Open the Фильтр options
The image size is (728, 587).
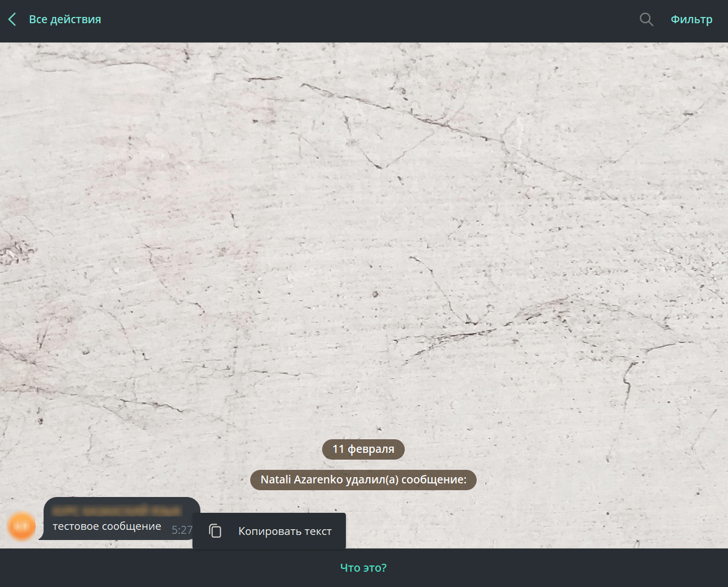coord(691,20)
